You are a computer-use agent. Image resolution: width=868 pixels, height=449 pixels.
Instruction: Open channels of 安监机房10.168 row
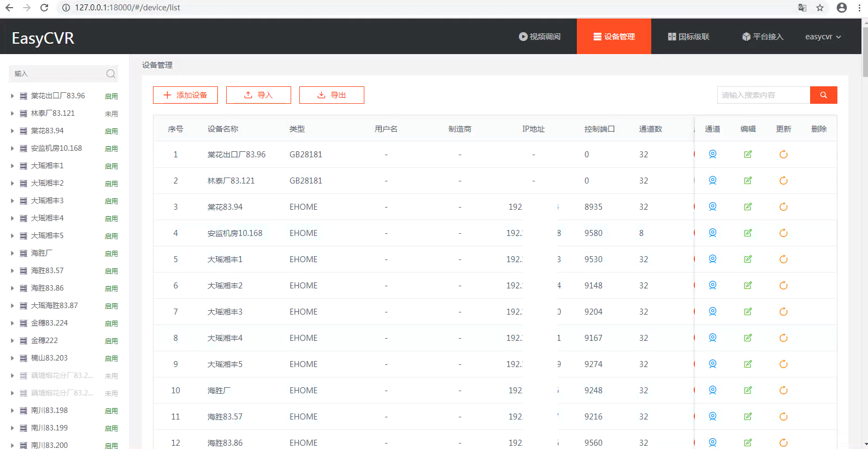click(712, 233)
